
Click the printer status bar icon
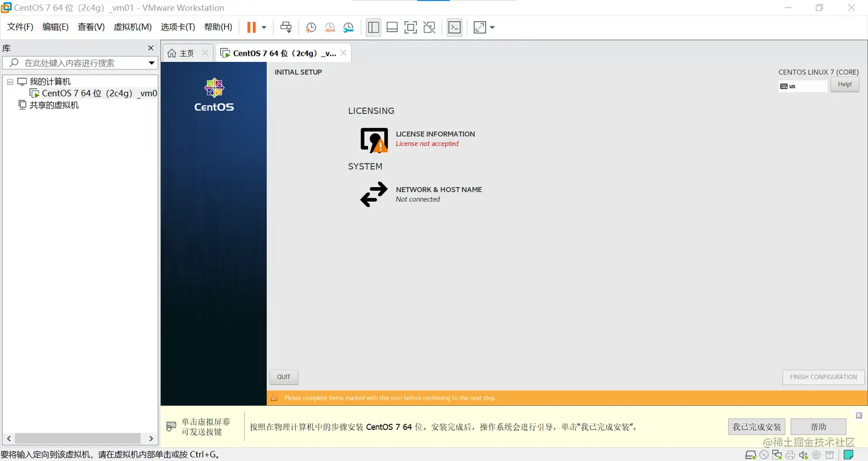pyautogui.click(x=790, y=455)
